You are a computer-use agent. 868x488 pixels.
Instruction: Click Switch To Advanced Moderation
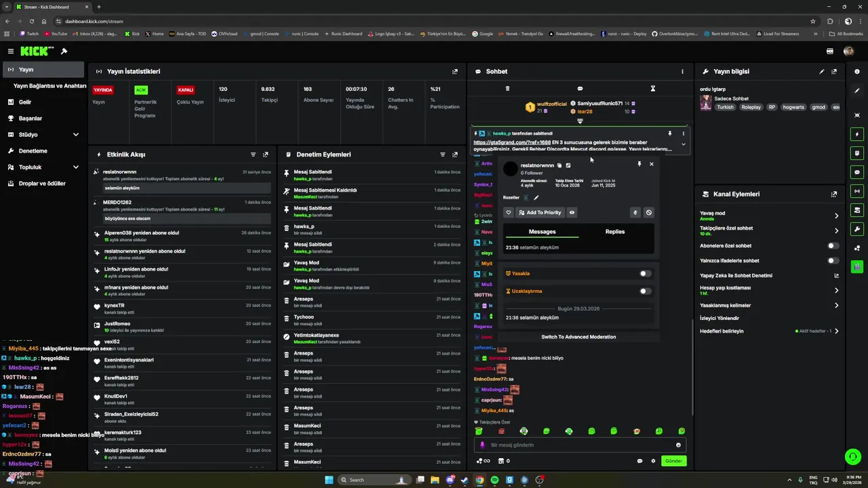[x=578, y=337]
